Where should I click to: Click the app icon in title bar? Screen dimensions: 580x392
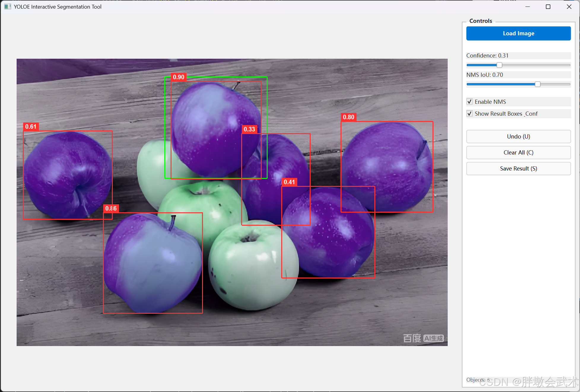click(x=7, y=7)
